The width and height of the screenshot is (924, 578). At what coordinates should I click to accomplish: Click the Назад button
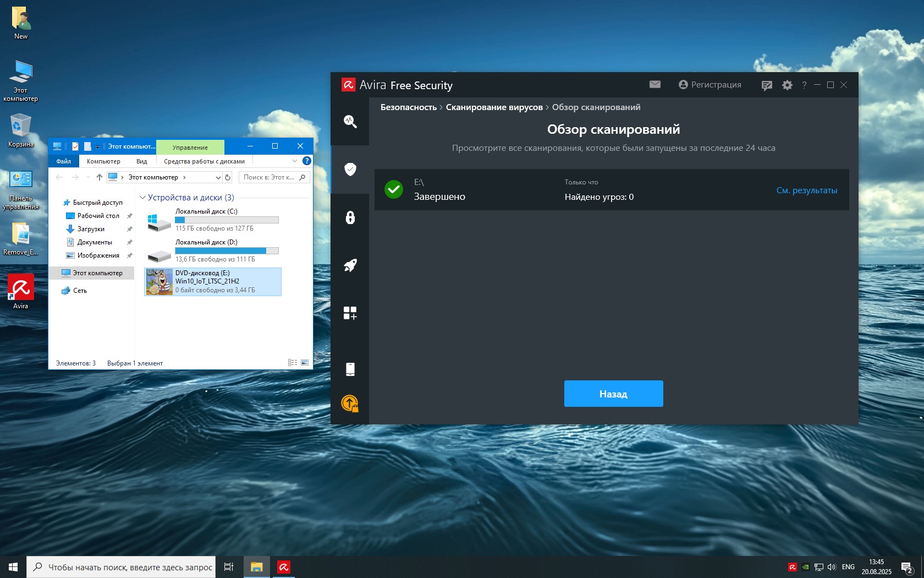coord(613,394)
